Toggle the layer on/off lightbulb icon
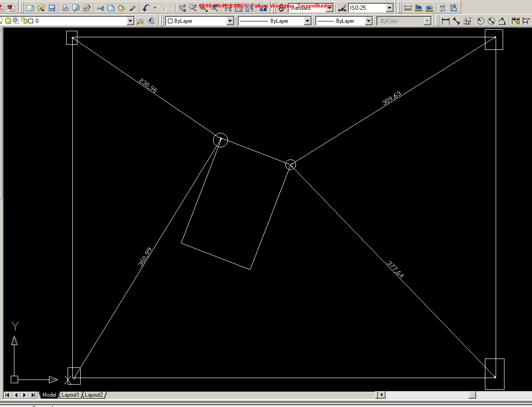Image resolution: width=532 pixels, height=407 pixels. pos(2,21)
